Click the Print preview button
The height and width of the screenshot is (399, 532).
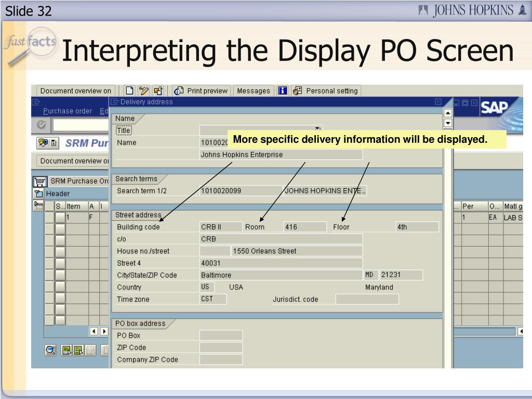click(202, 90)
